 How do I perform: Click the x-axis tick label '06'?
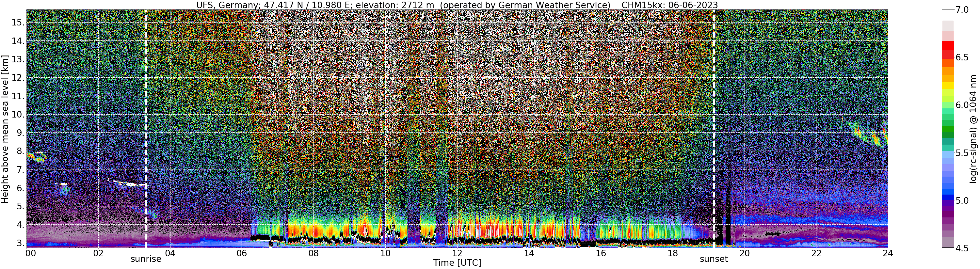(242, 253)
